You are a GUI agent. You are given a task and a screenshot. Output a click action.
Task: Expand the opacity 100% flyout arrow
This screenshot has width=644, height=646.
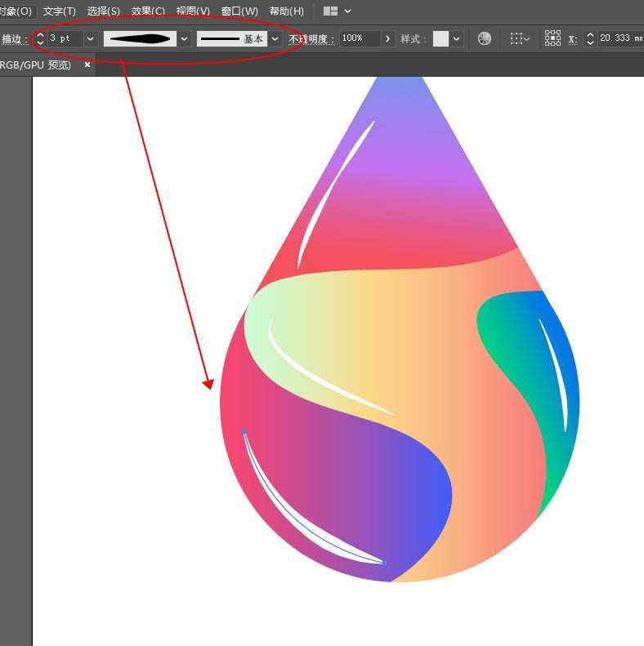tap(387, 38)
